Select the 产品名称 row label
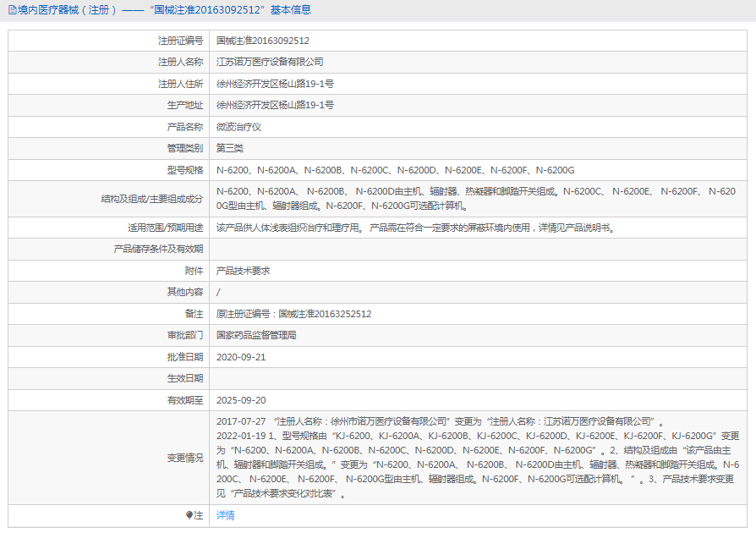This screenshot has height=533, width=756. coord(185,126)
